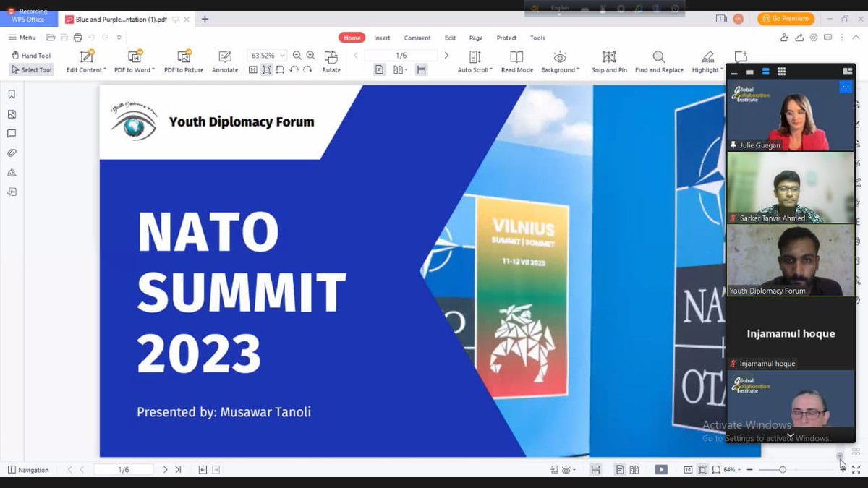Enable single page view in toolbar
The height and width of the screenshot is (488, 868).
380,69
